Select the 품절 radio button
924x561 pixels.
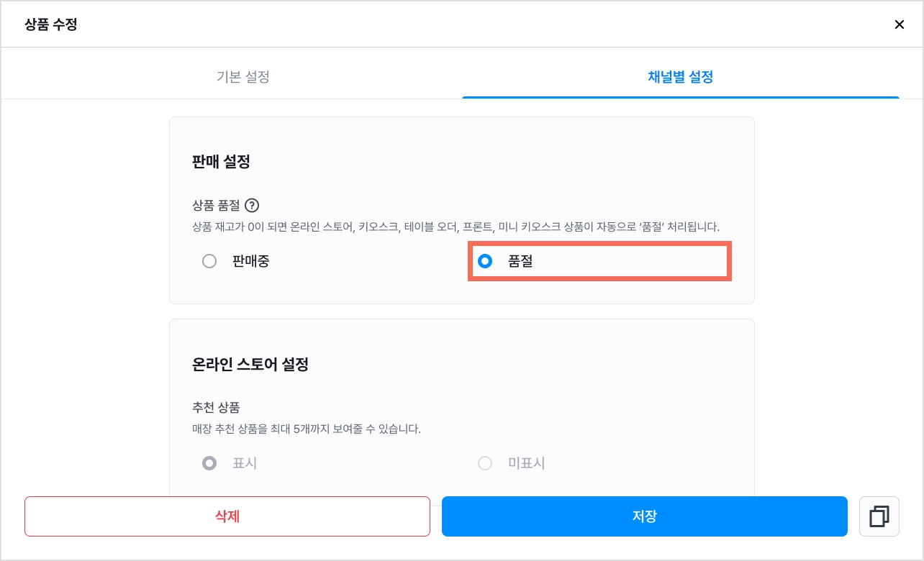point(485,261)
